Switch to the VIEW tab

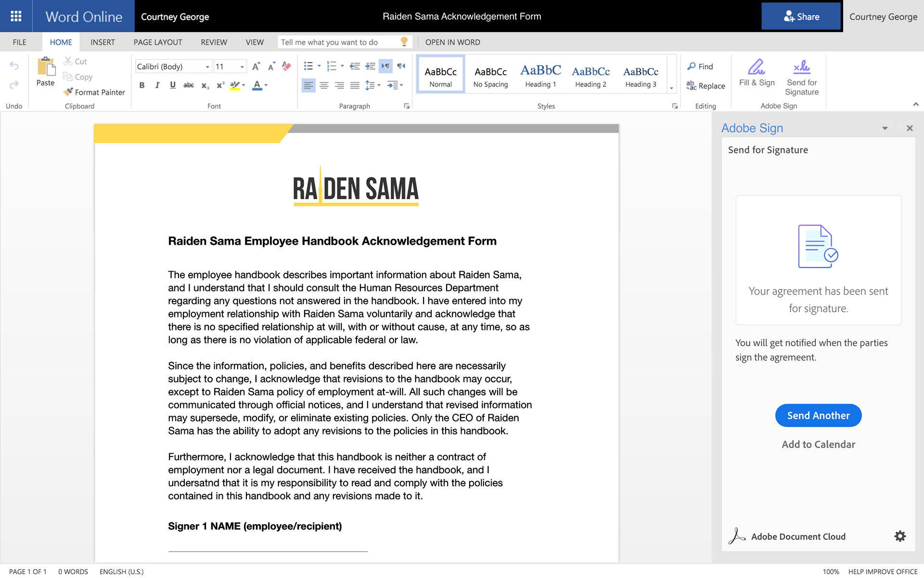click(x=255, y=42)
